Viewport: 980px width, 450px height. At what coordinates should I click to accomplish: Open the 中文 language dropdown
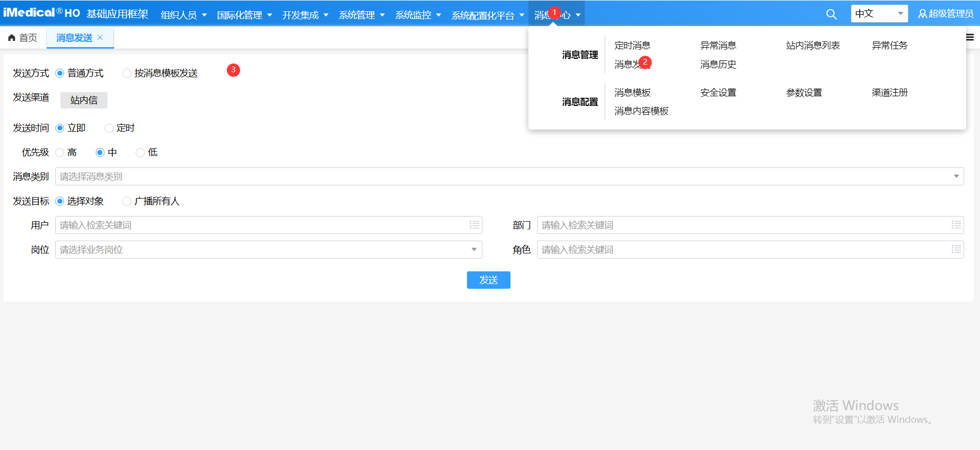click(879, 14)
